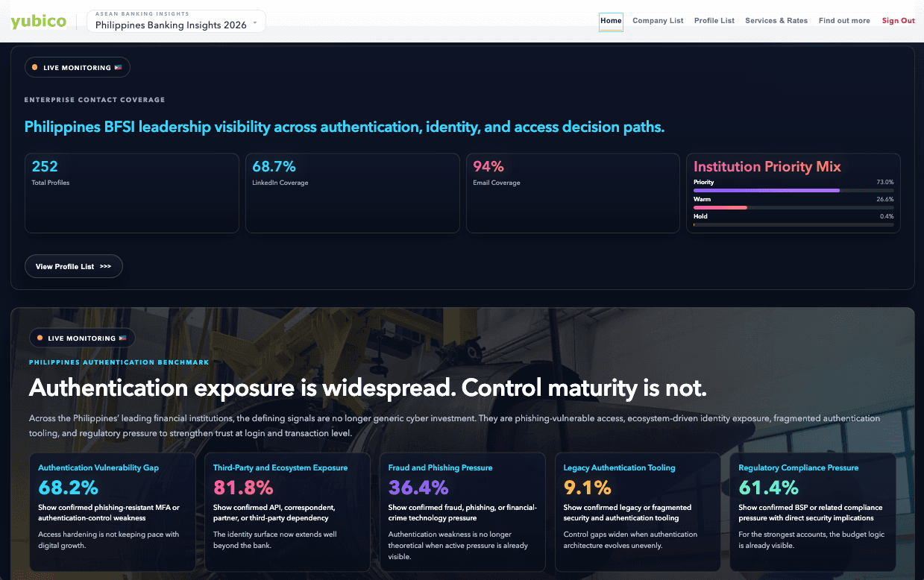The image size is (924, 580).
Task: Go to the Home tab
Action: pyautogui.click(x=611, y=21)
